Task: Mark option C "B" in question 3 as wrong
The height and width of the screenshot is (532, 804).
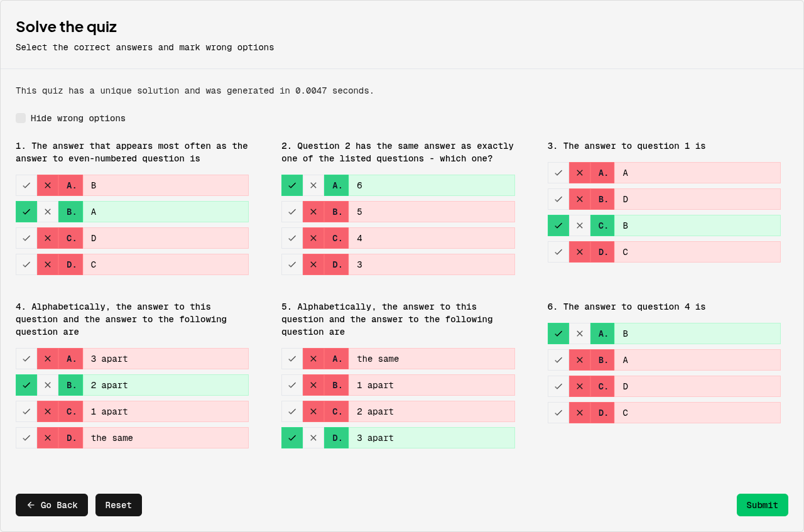Action: coord(580,225)
